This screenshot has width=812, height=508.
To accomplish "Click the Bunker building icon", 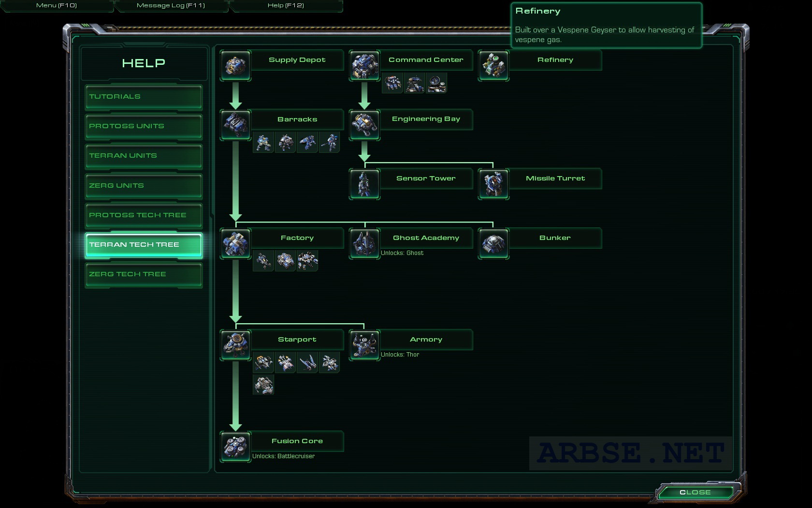I will click(x=493, y=243).
